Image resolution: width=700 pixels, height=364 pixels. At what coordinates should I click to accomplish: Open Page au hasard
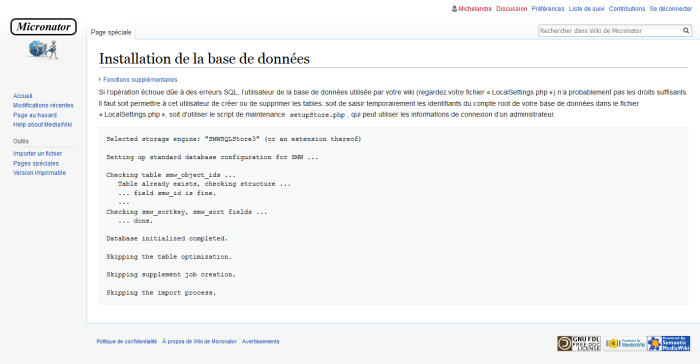coord(35,115)
